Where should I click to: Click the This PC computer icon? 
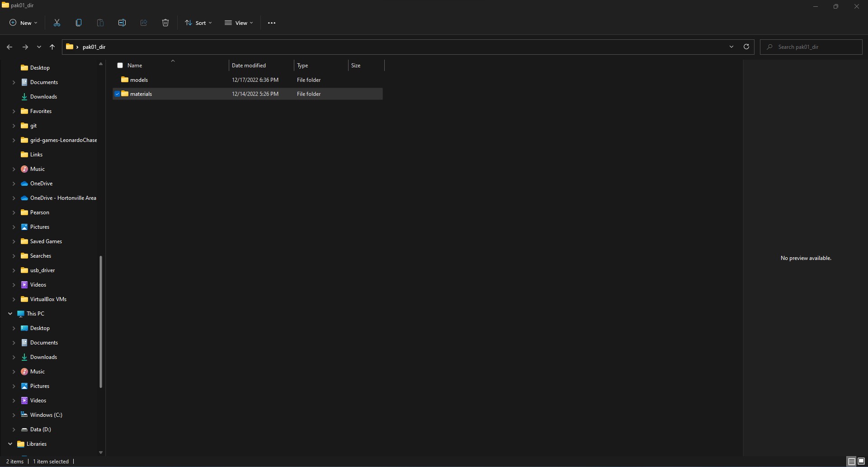click(21, 314)
